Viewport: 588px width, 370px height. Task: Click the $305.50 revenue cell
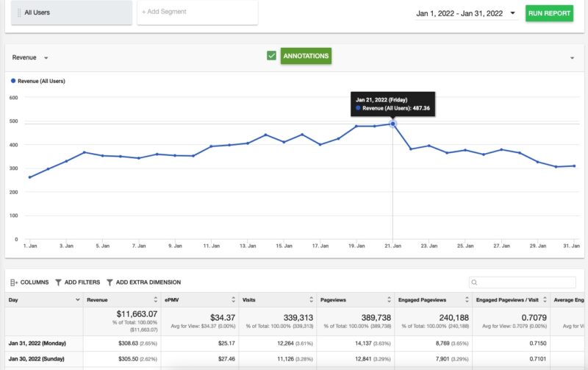128,359
